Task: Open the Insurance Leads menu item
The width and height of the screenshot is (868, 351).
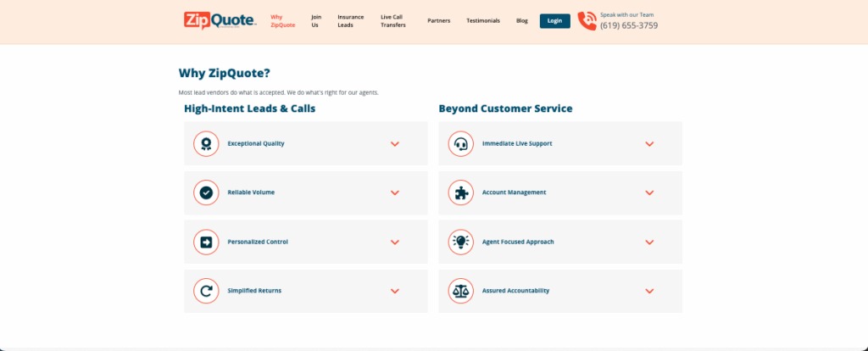Action: 351,20
